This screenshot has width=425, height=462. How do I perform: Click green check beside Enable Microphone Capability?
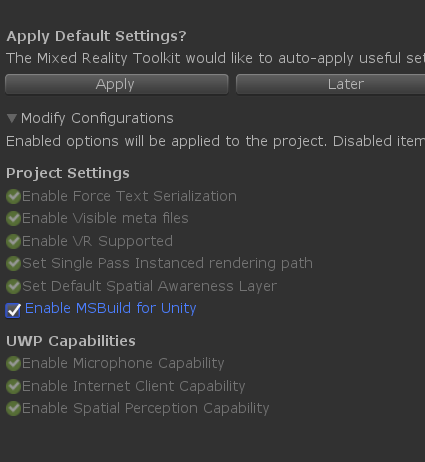point(14,363)
